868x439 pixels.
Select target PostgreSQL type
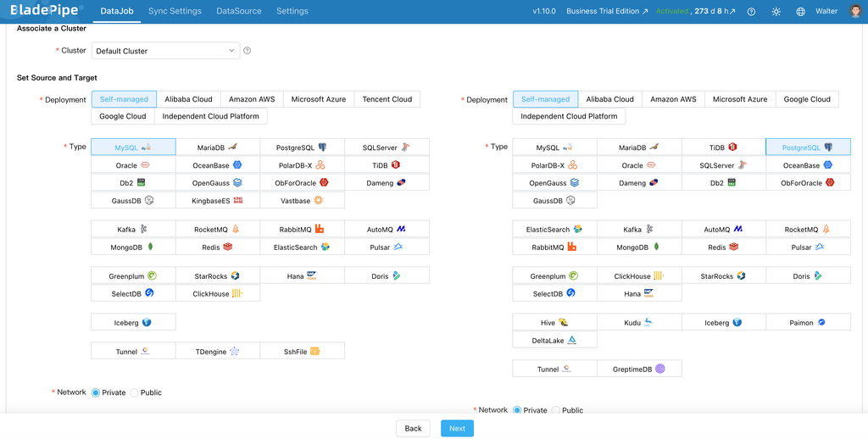[x=808, y=147]
